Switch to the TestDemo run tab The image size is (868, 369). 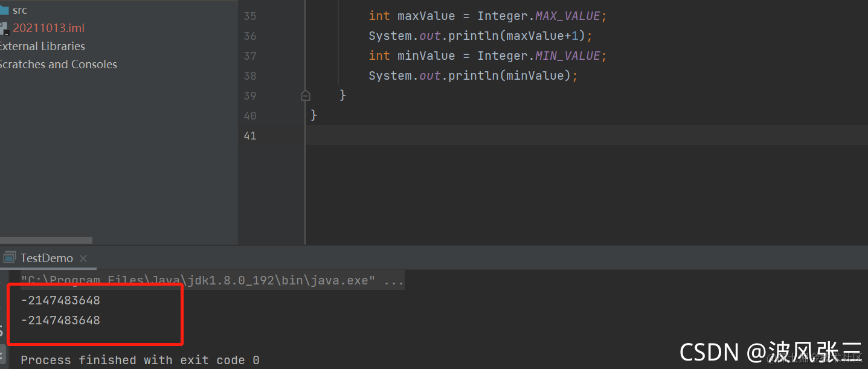pyautogui.click(x=47, y=258)
